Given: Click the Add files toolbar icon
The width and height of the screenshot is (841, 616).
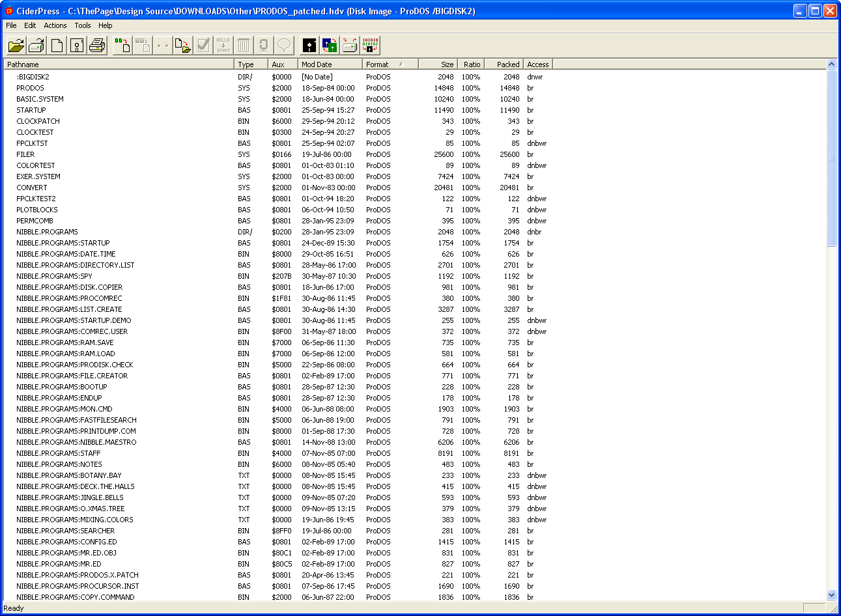Looking at the screenshot, I should (x=122, y=45).
